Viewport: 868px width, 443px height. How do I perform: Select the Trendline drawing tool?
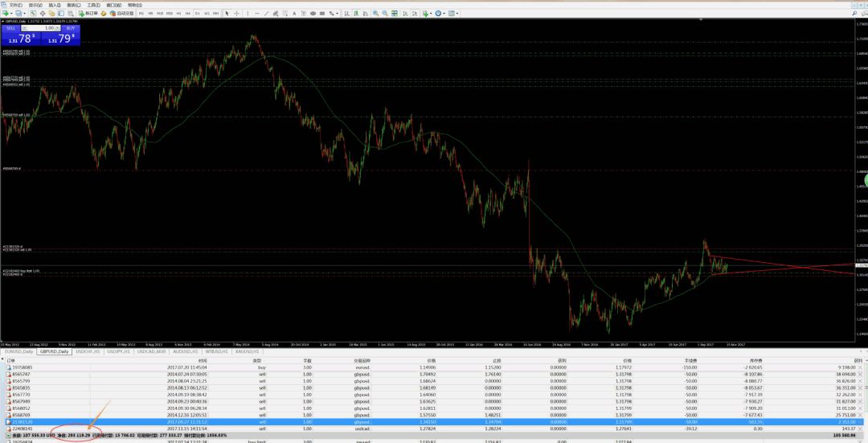pyautogui.click(x=266, y=14)
